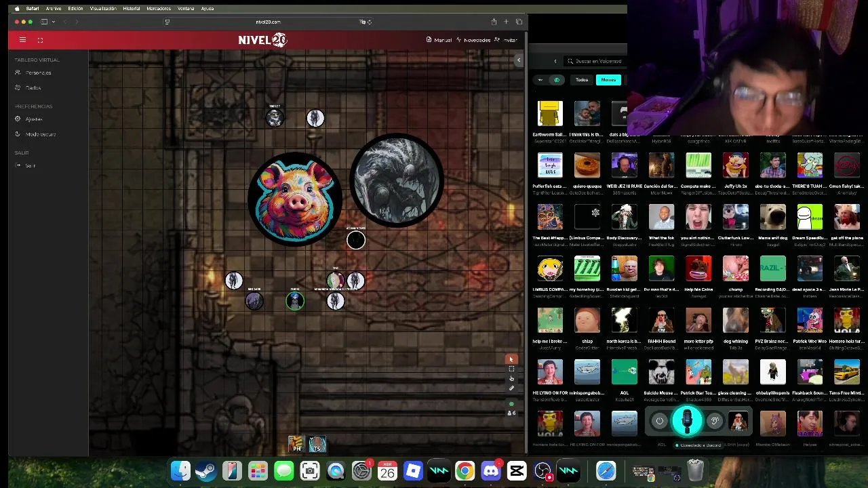Play the chomp sound
868x488 pixels.
click(736, 268)
